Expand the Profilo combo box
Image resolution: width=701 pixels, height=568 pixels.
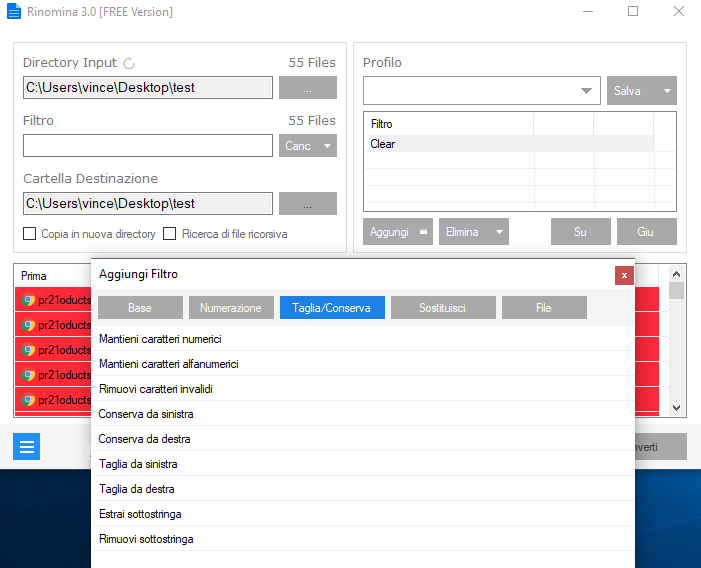[586, 91]
